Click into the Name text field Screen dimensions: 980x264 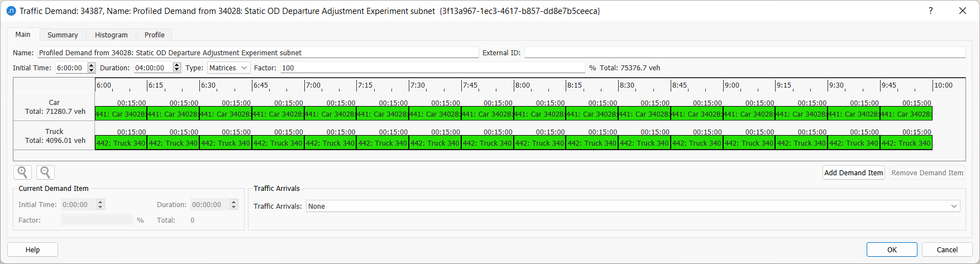(258, 53)
